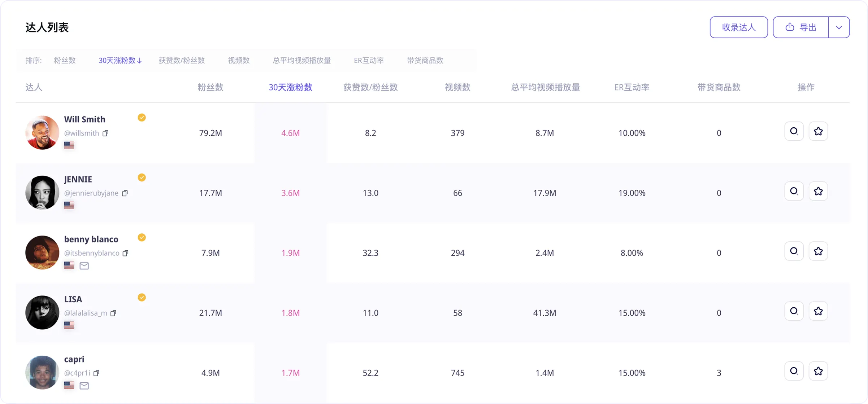
Task: Click the 19.00% engagement rate value
Action: click(x=632, y=193)
